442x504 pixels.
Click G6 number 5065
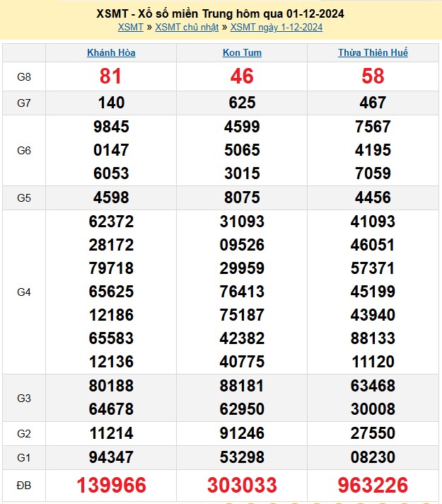pos(242,150)
